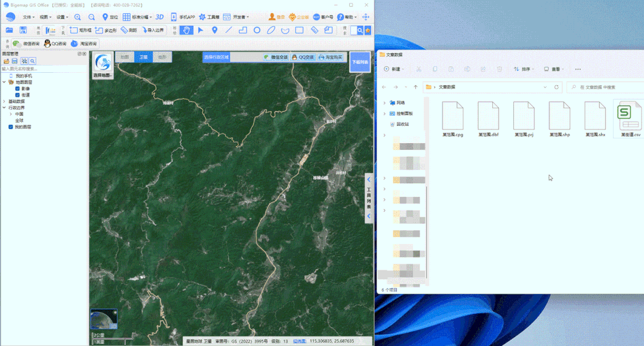The width and height of the screenshot is (644, 346).
Task: Open the 排序 dropdown in Explorer
Action: (x=523, y=69)
